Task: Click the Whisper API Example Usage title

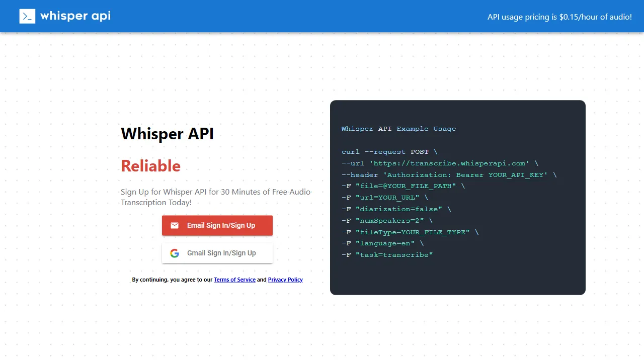Action: [x=398, y=129]
